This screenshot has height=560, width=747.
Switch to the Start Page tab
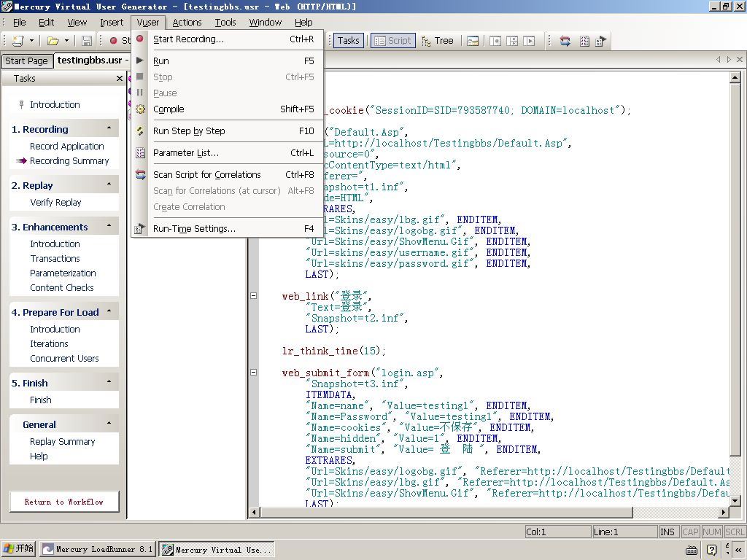point(27,61)
